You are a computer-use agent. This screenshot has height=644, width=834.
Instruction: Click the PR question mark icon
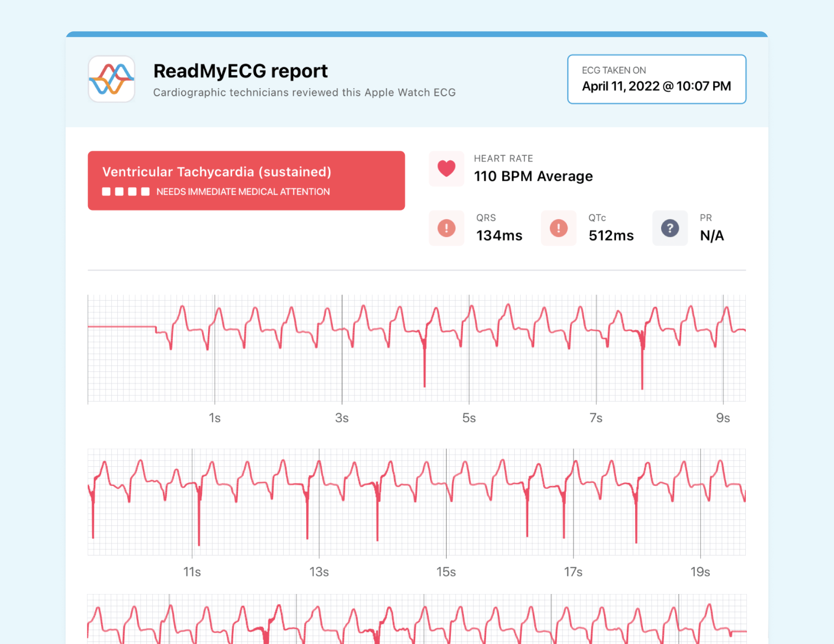coord(670,228)
